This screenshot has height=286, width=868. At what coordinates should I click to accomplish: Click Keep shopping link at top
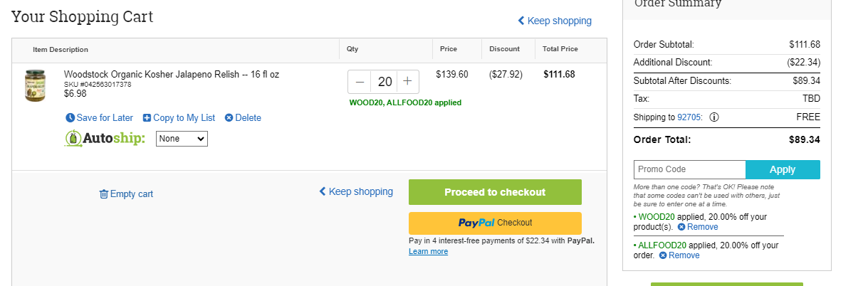click(555, 21)
